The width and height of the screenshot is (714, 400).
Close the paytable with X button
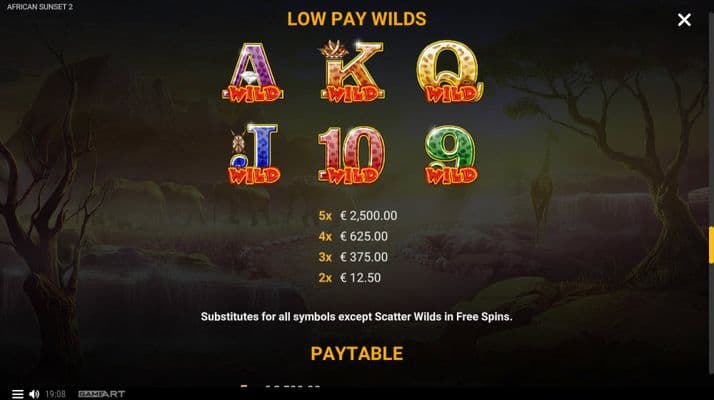(x=684, y=20)
